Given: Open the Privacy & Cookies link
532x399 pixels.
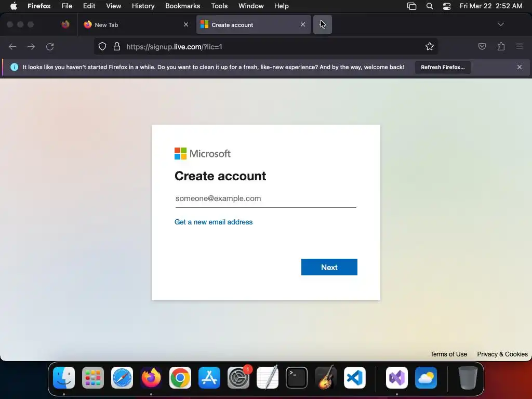Looking at the screenshot, I should 502,354.
